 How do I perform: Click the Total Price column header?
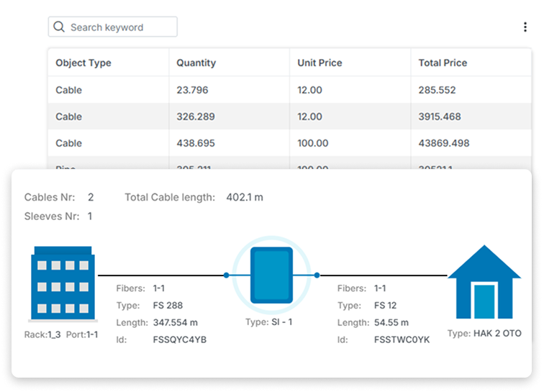tap(443, 63)
